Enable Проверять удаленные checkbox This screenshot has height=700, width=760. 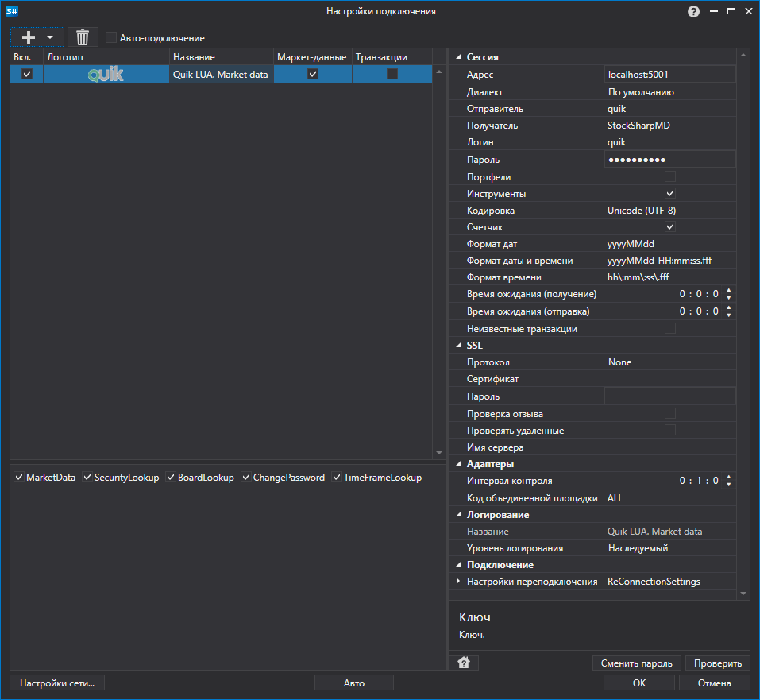click(x=670, y=430)
